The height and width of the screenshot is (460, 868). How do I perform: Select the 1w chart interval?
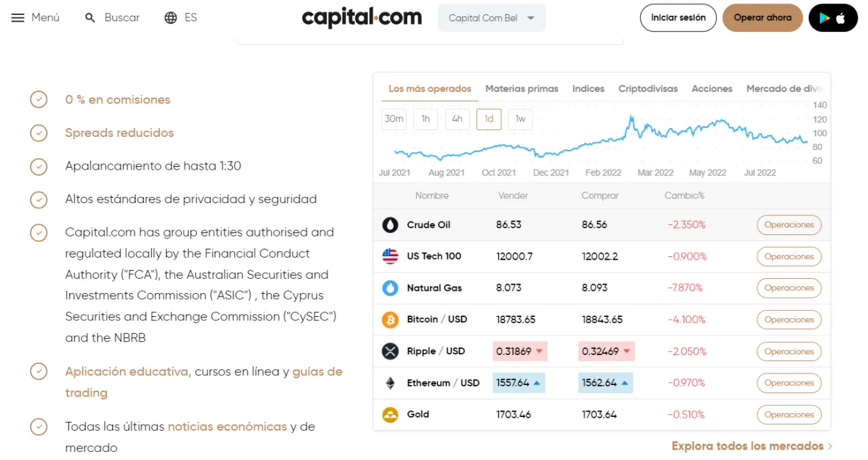coord(520,119)
